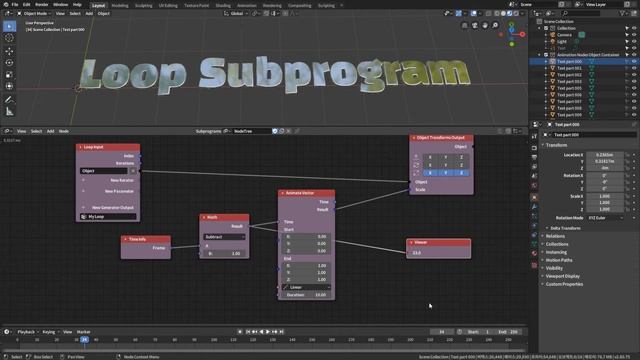Select the Select Box tool in viewport toolbar
Screen dimensions: 640x360
pyautogui.click(x=9, y=27)
